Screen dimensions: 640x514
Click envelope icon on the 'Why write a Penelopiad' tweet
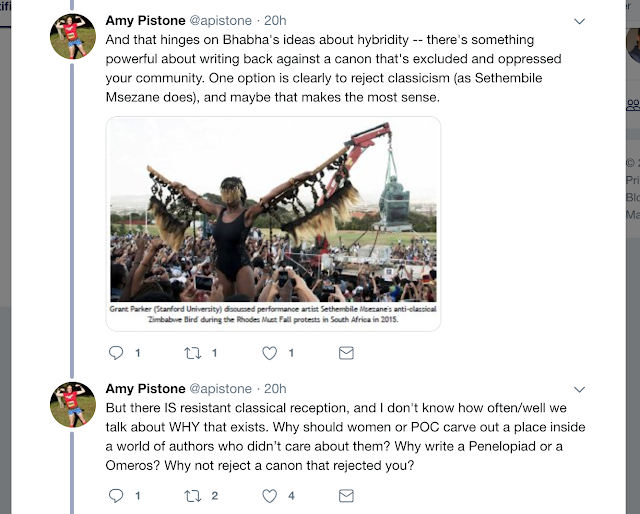tap(346, 494)
